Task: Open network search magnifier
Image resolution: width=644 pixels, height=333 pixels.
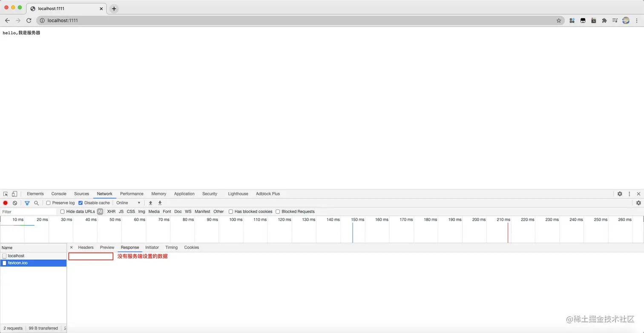Action: [36, 203]
